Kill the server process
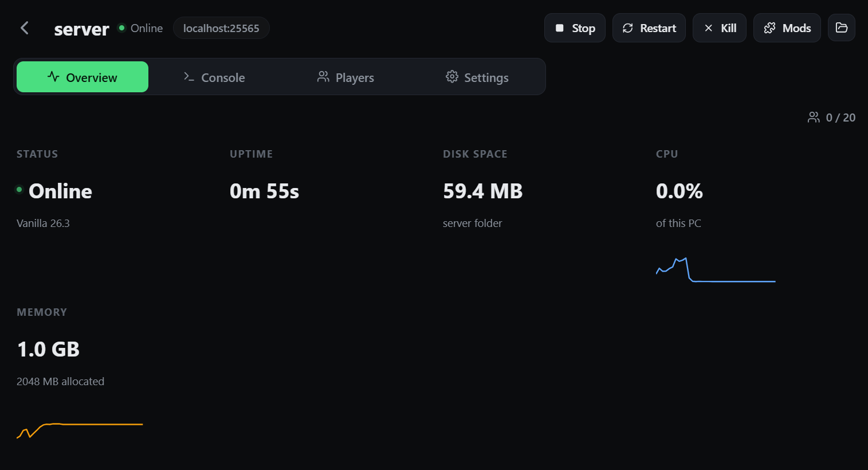This screenshot has width=868, height=470. 720,28
